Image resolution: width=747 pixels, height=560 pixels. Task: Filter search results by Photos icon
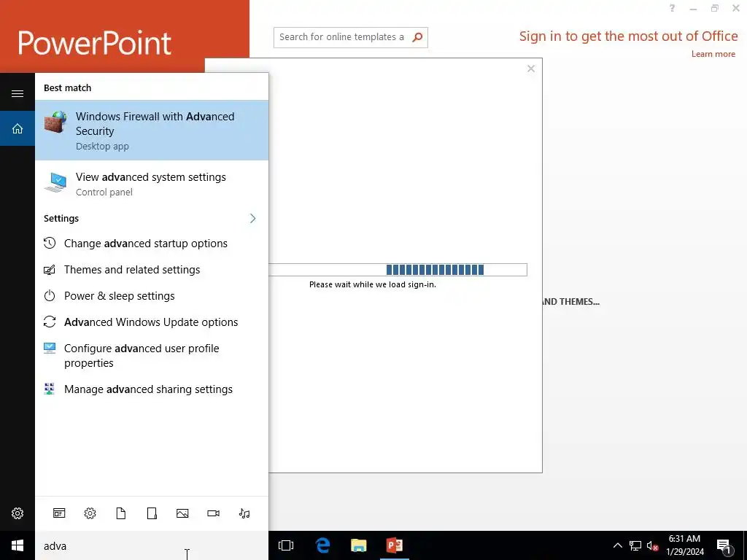182,513
